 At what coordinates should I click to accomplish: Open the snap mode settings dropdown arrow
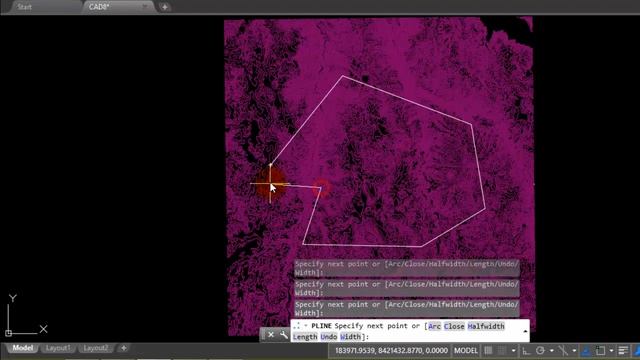[513, 351]
